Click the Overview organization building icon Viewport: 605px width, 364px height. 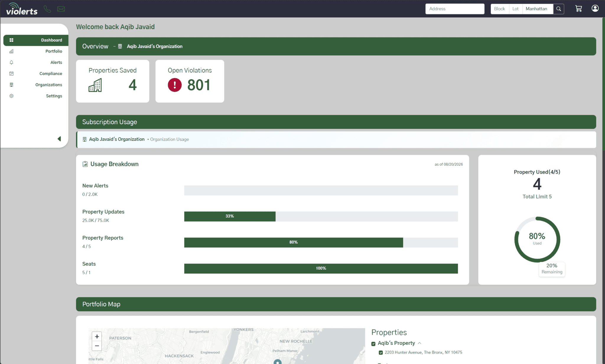point(120,46)
